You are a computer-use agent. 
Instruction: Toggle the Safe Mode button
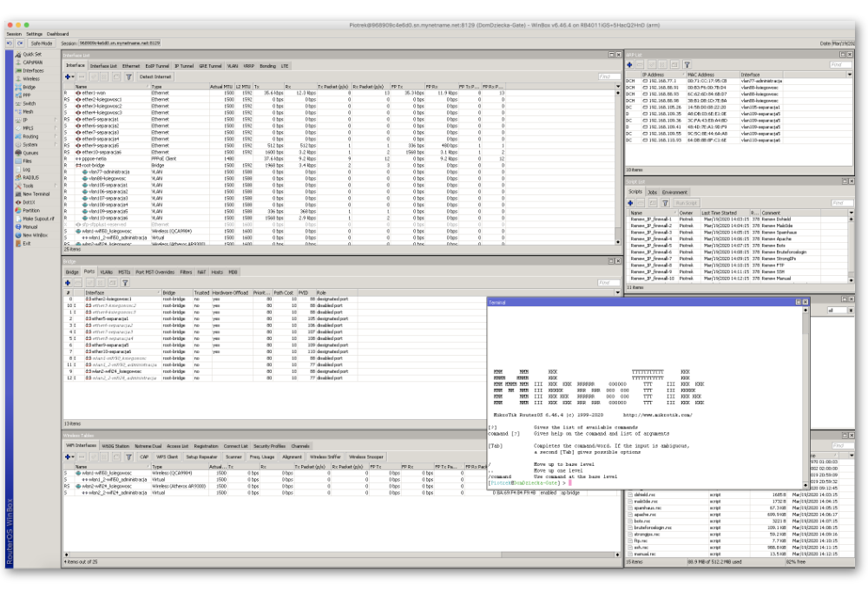(41, 43)
